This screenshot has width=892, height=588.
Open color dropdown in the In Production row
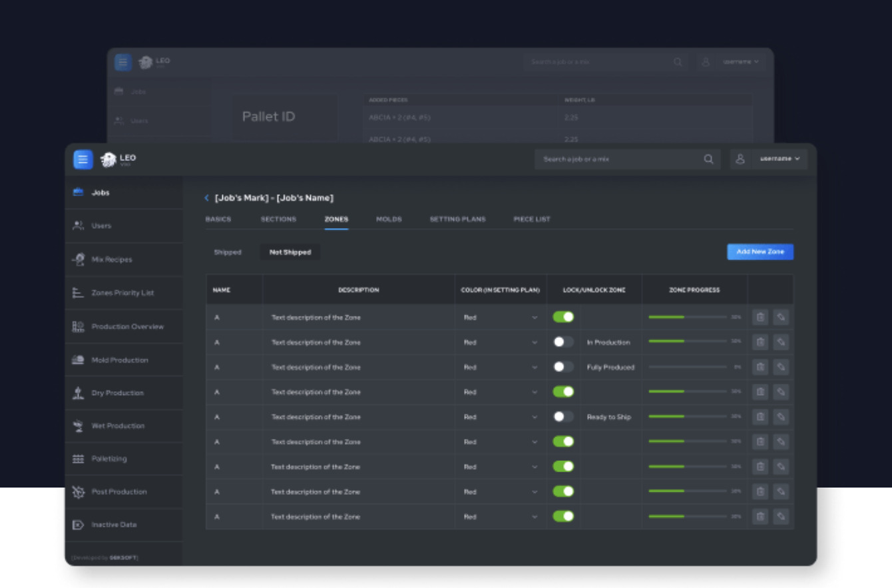(x=501, y=343)
